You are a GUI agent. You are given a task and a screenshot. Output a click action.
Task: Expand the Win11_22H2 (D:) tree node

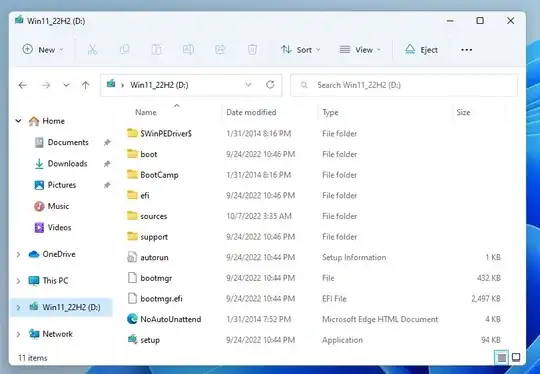click(x=18, y=307)
